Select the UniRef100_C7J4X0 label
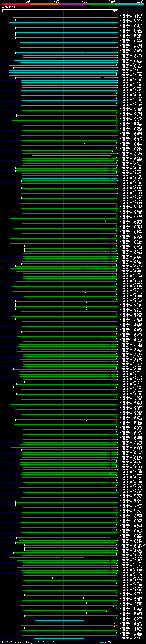Image resolution: width=146 pixels, height=644 pixels. click(131, 304)
